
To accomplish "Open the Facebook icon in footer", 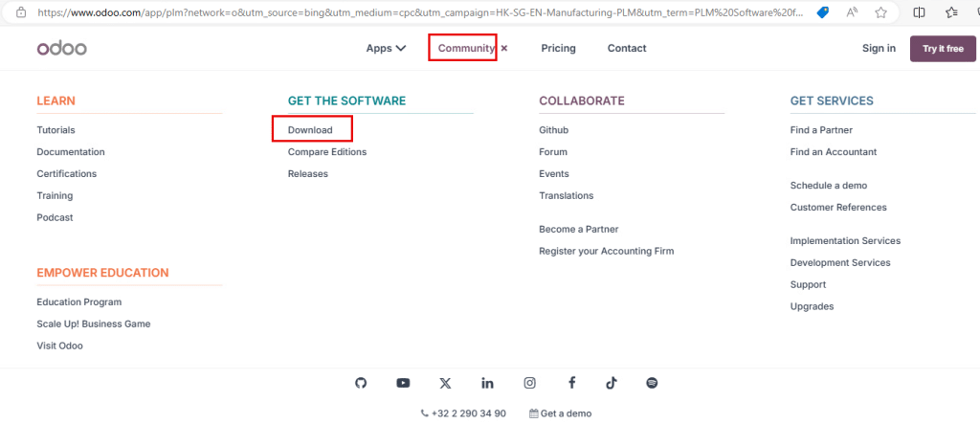I will pyautogui.click(x=571, y=384).
